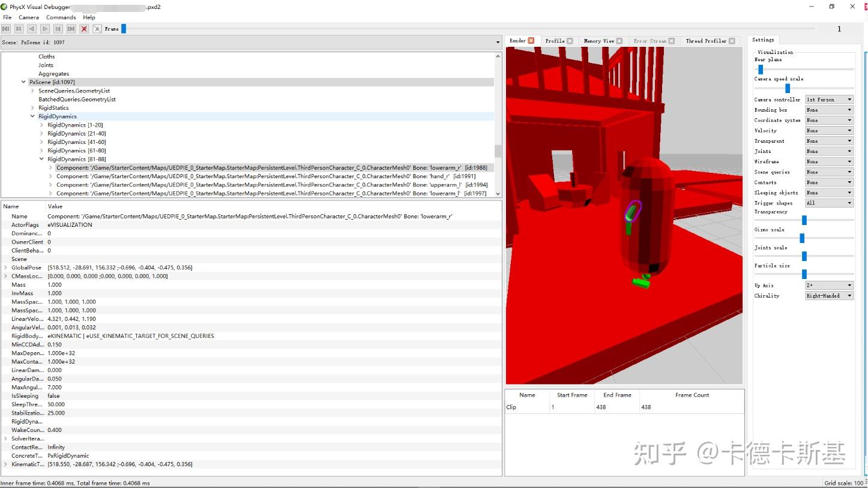Click the gray crossed toolbar icon
The image size is (868, 489).
click(x=97, y=29)
